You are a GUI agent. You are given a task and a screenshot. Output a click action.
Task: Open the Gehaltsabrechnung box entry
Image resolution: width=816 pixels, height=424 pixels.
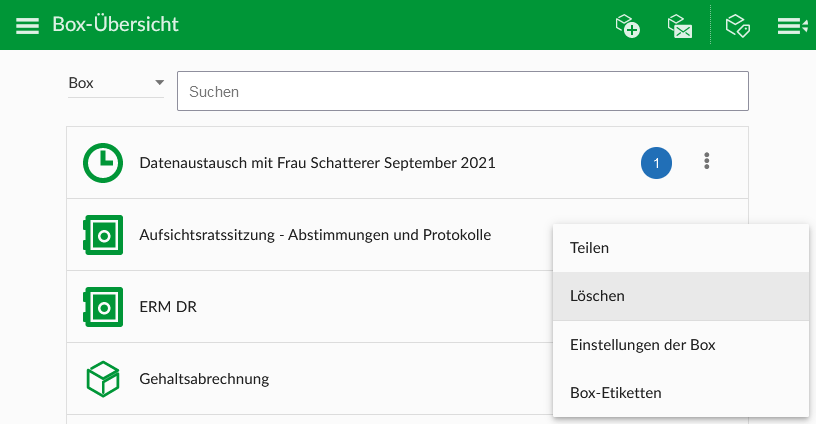310,379
